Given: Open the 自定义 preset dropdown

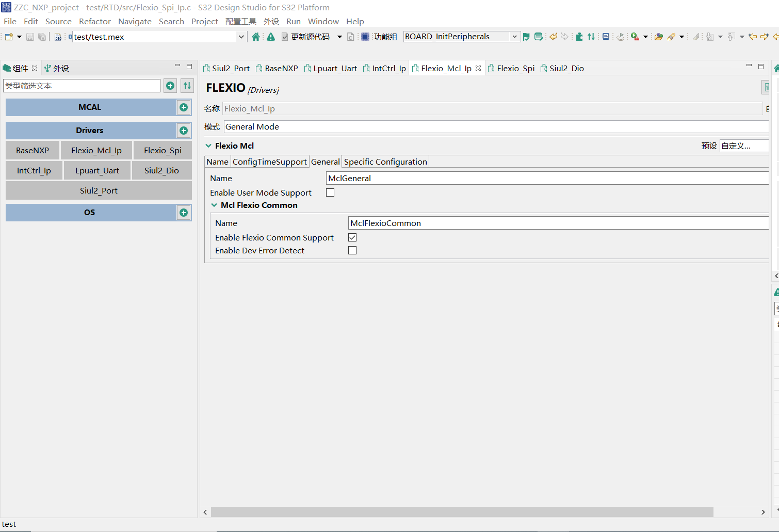Looking at the screenshot, I should 744,146.
